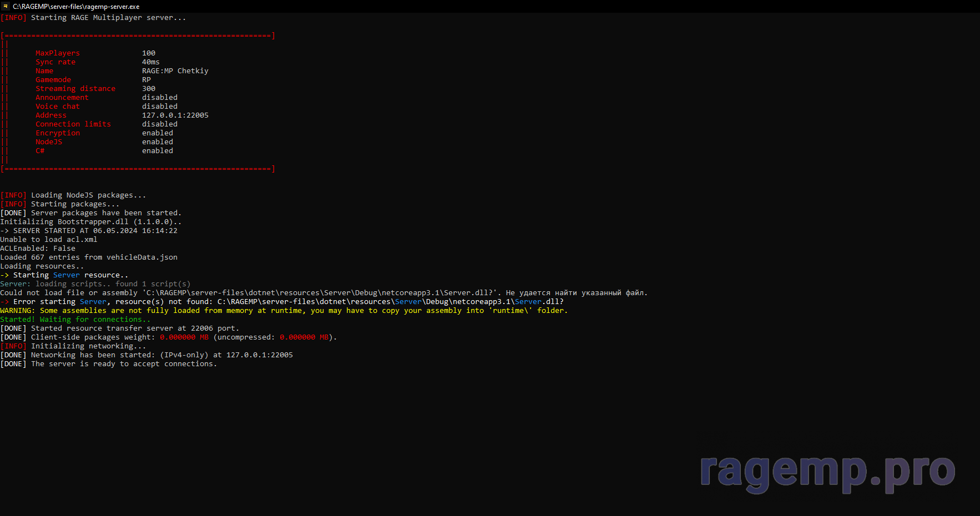Click the Gamemode label
This screenshot has height=516, width=980.
(53, 80)
